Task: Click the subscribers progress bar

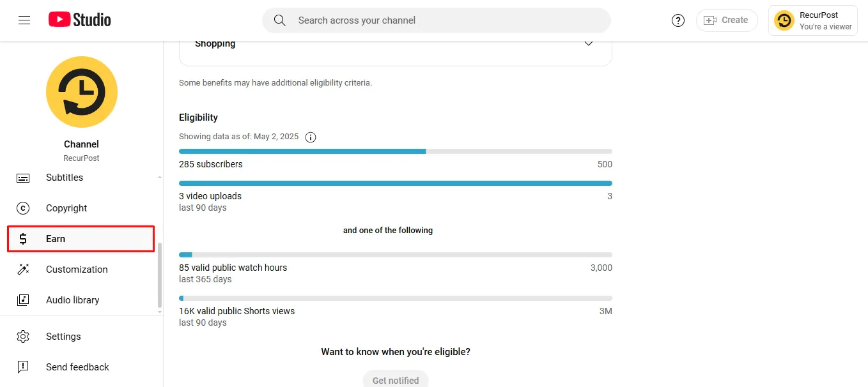Action: coord(395,151)
